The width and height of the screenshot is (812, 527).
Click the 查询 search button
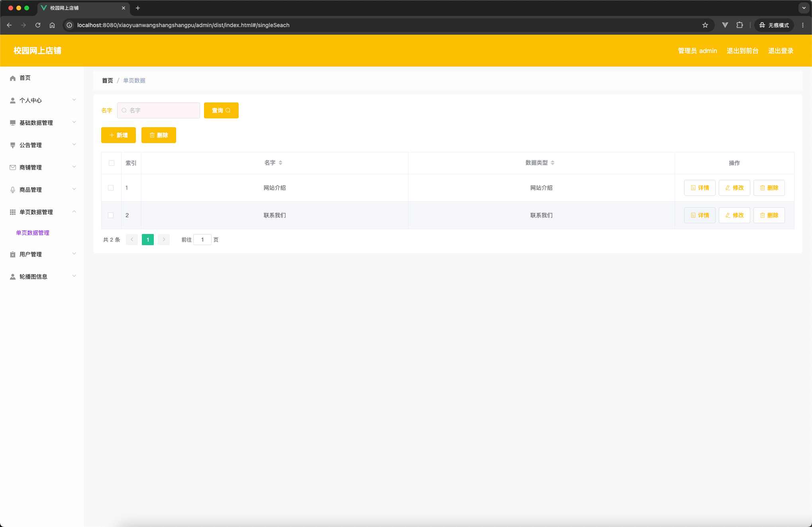pos(221,110)
